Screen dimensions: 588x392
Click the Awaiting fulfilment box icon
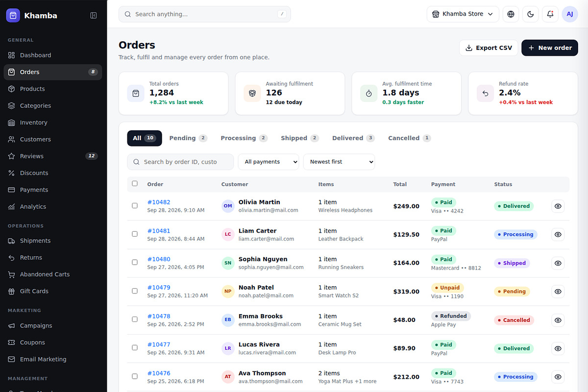pyautogui.click(x=252, y=93)
